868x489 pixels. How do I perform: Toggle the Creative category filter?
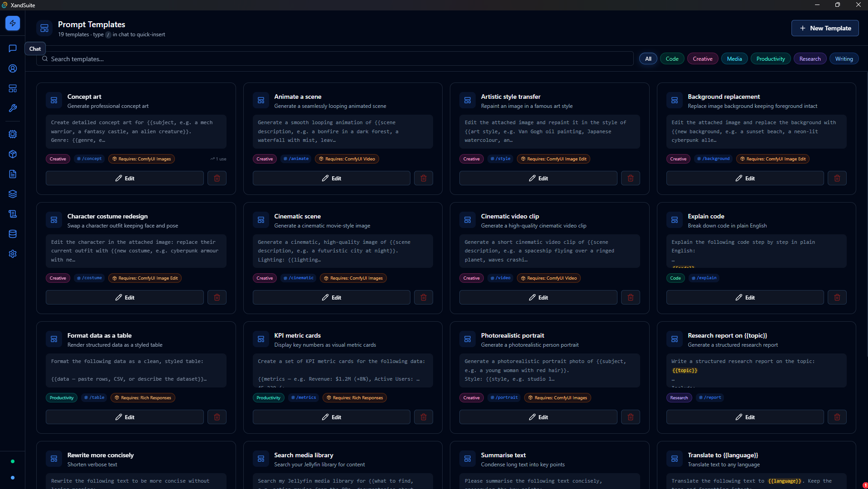(702, 58)
